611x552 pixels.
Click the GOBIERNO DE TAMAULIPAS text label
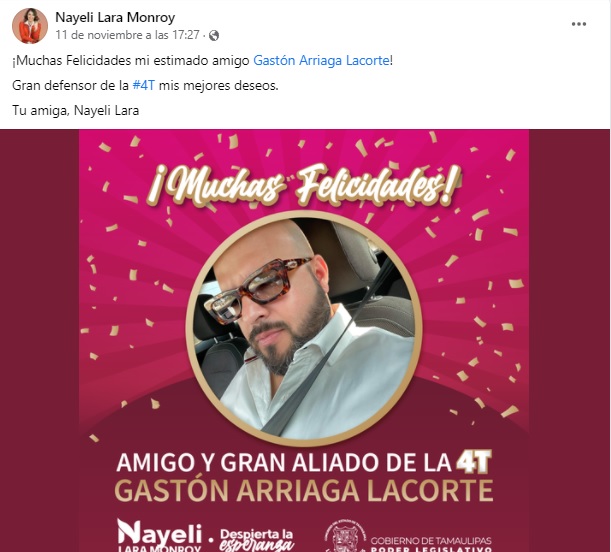pyautogui.click(x=431, y=541)
